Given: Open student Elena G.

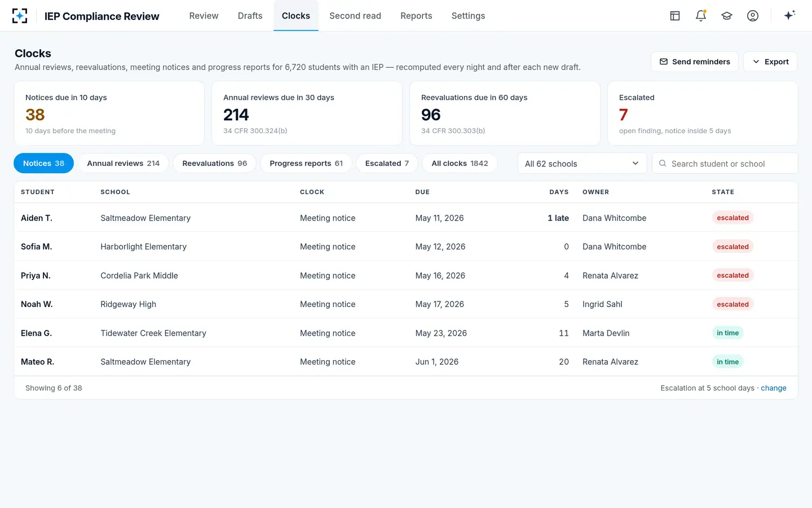Looking at the screenshot, I should 36,333.
